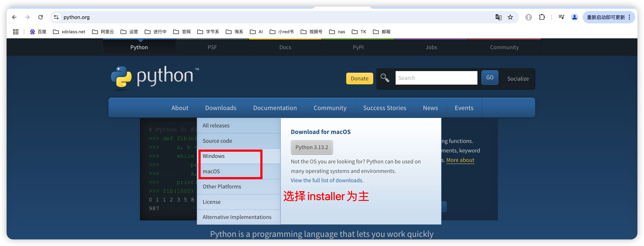Click the magnifying glass search icon
The image size is (644, 246).
(x=385, y=78)
